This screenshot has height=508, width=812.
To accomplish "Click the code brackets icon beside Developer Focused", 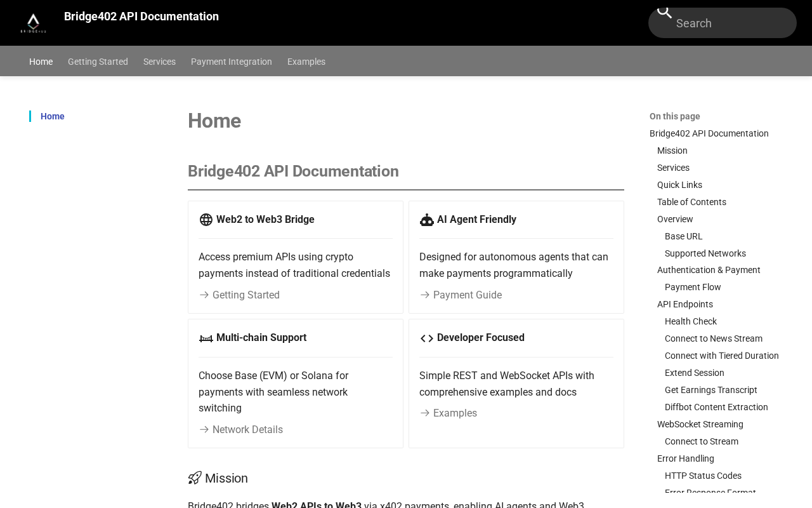I will [427, 338].
